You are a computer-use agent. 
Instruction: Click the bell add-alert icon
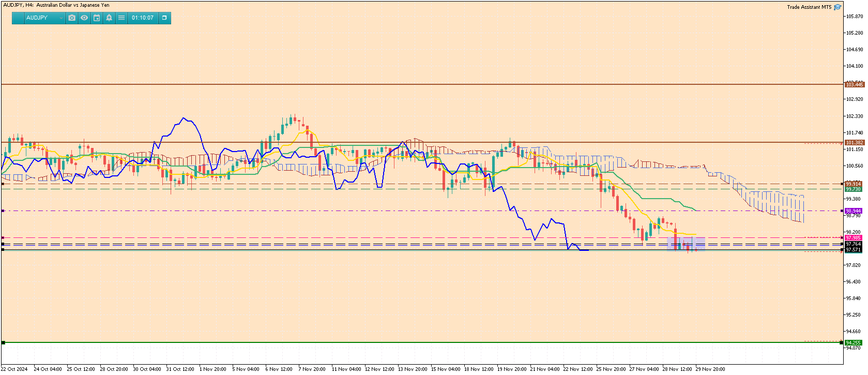coord(109,18)
